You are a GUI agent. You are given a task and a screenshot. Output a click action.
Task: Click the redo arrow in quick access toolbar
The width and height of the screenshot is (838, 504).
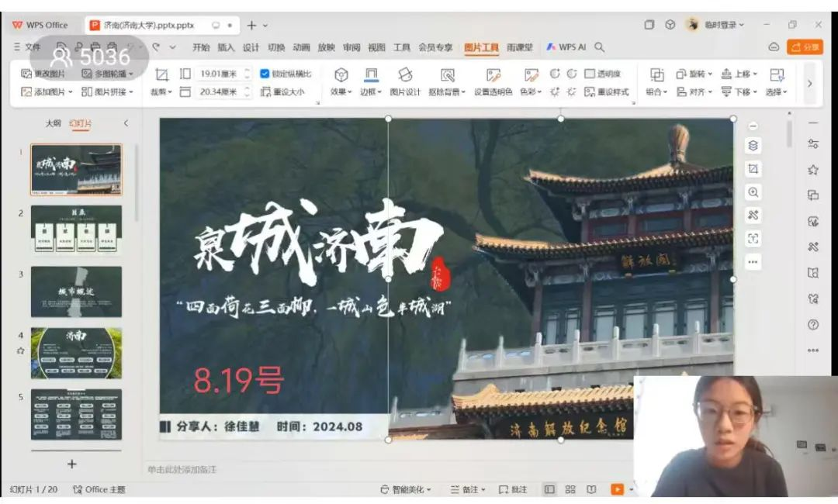(156, 47)
